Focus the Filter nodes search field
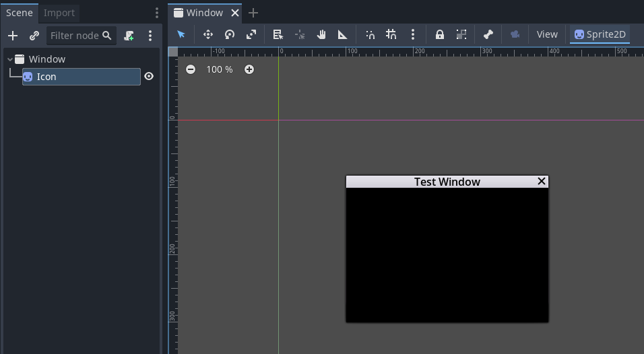Image resolution: width=644 pixels, height=354 pixels. click(82, 36)
